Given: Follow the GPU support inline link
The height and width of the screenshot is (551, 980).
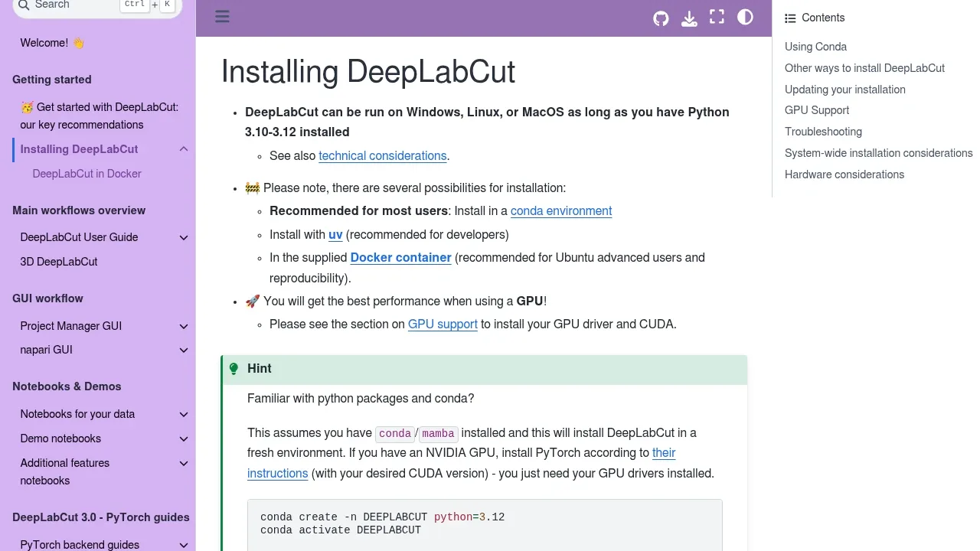Looking at the screenshot, I should coord(443,324).
